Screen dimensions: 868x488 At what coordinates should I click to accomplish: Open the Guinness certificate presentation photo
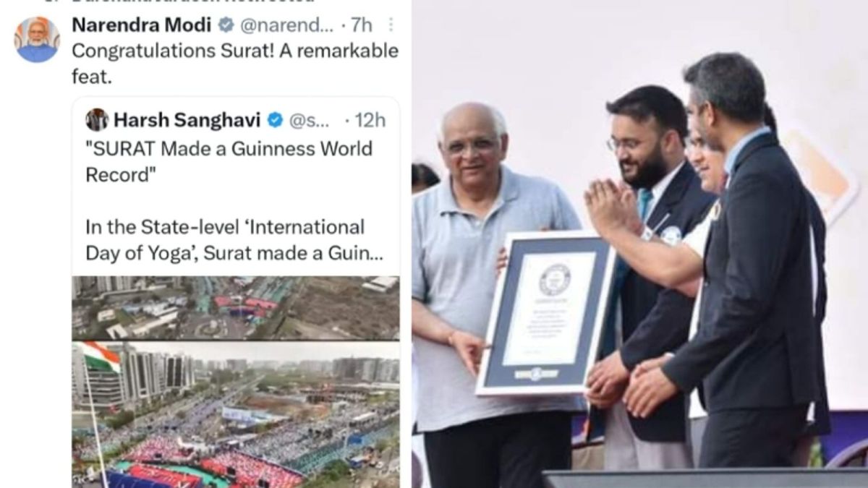point(640,244)
